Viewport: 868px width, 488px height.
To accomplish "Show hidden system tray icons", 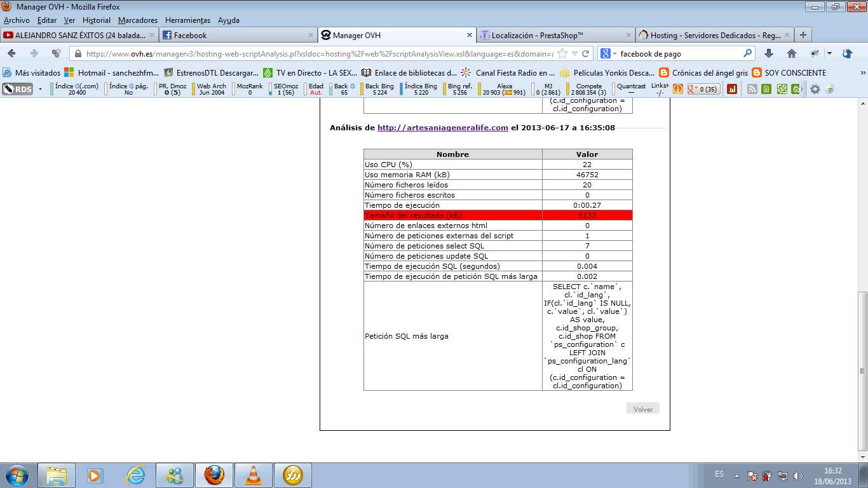I will (x=736, y=475).
